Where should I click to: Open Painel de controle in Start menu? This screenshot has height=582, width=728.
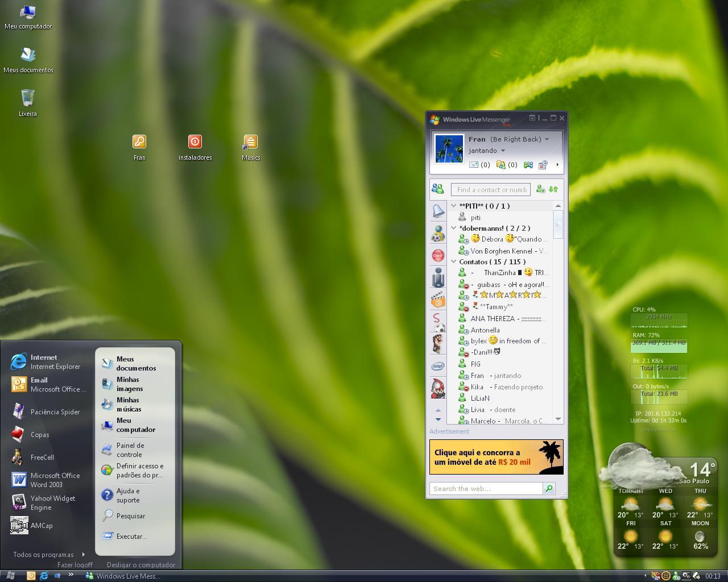(x=135, y=450)
